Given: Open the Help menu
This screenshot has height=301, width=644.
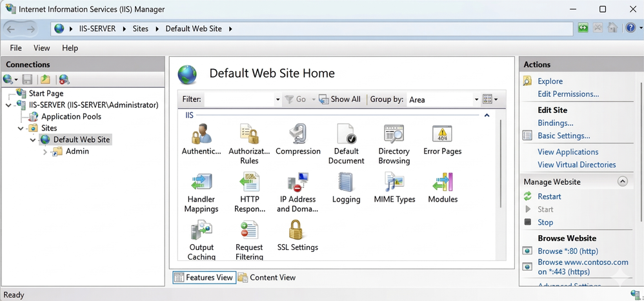Looking at the screenshot, I should click(x=70, y=48).
